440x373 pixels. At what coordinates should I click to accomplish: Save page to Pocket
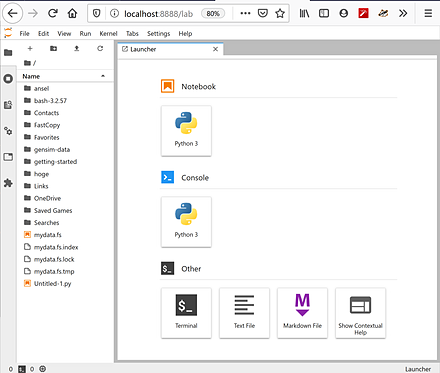263,13
